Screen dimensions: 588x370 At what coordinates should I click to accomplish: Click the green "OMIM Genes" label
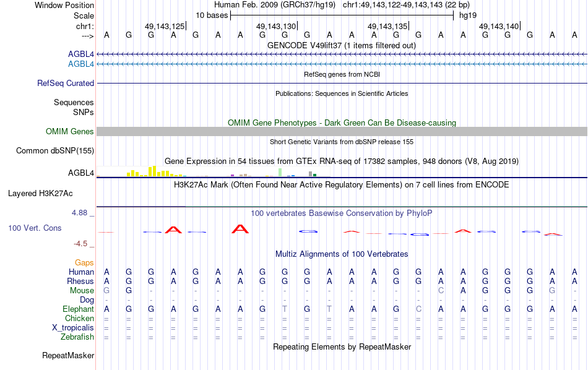coord(69,131)
